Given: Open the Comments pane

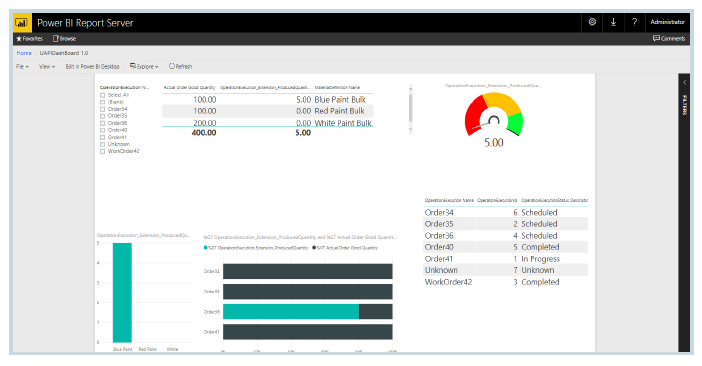Looking at the screenshot, I should pyautogui.click(x=669, y=39).
